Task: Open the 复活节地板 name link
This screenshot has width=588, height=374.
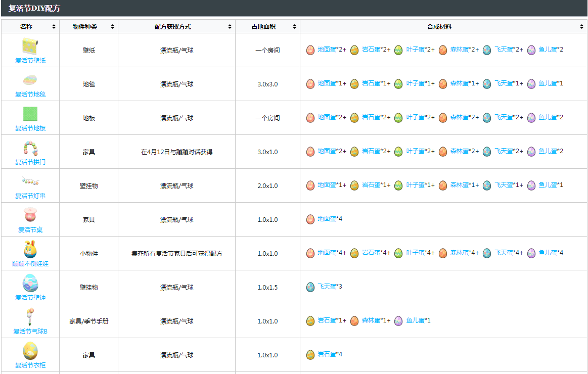Action: click(30, 128)
